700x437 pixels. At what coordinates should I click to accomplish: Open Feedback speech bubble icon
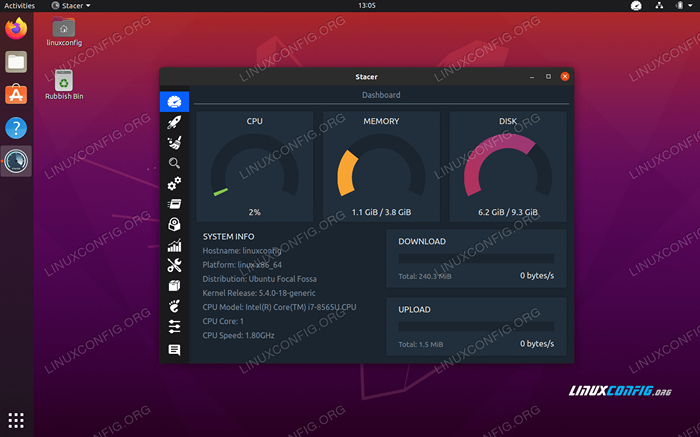pos(174,350)
